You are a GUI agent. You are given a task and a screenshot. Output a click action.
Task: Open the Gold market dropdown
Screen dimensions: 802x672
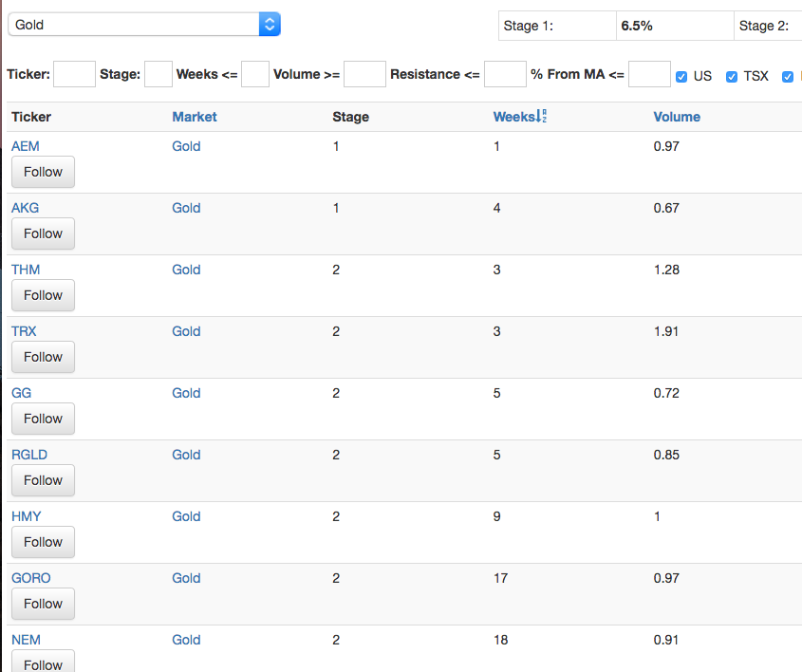[x=144, y=25]
